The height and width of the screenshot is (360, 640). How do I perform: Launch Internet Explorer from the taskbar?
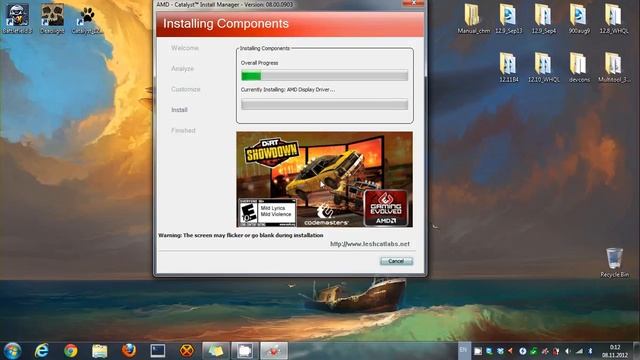42,351
